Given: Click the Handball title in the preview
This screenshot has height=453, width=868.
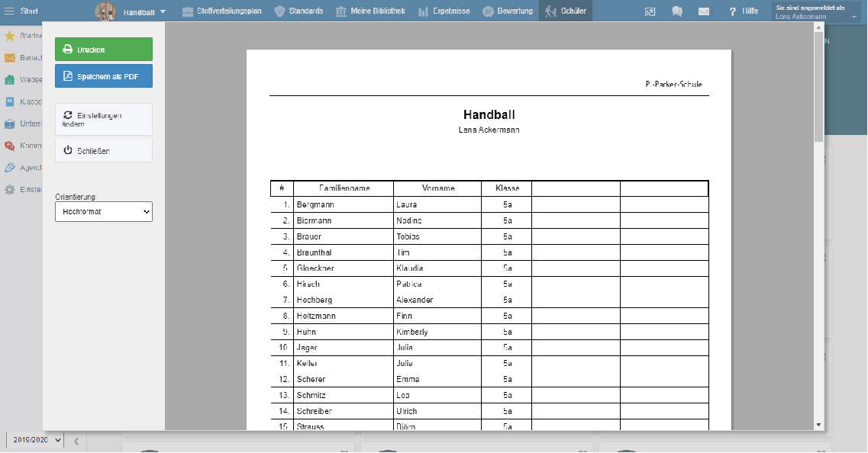Looking at the screenshot, I should click(x=489, y=114).
